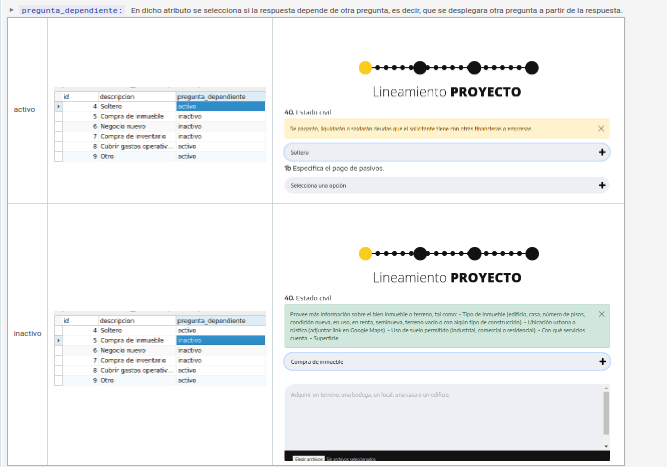Open the 'Compra de inmueble' dropdown

pyautogui.click(x=440, y=361)
